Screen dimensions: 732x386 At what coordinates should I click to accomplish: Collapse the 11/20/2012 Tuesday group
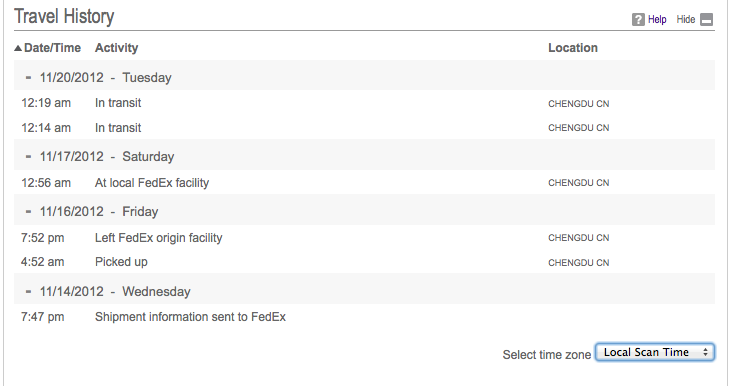click(28, 77)
